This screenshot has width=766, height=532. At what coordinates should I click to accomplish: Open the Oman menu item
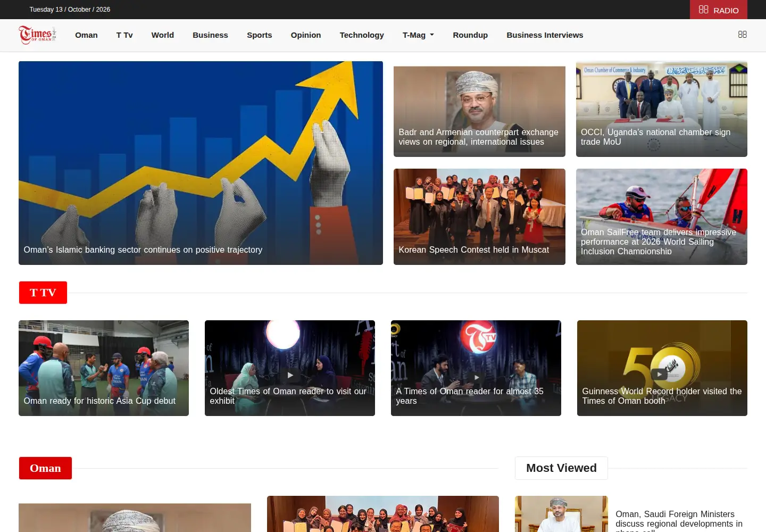pos(86,35)
